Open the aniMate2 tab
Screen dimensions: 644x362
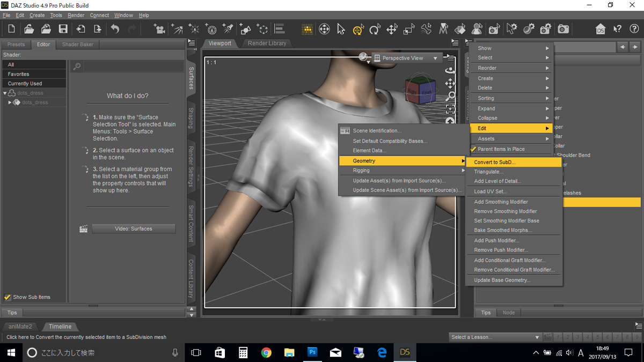(20, 326)
